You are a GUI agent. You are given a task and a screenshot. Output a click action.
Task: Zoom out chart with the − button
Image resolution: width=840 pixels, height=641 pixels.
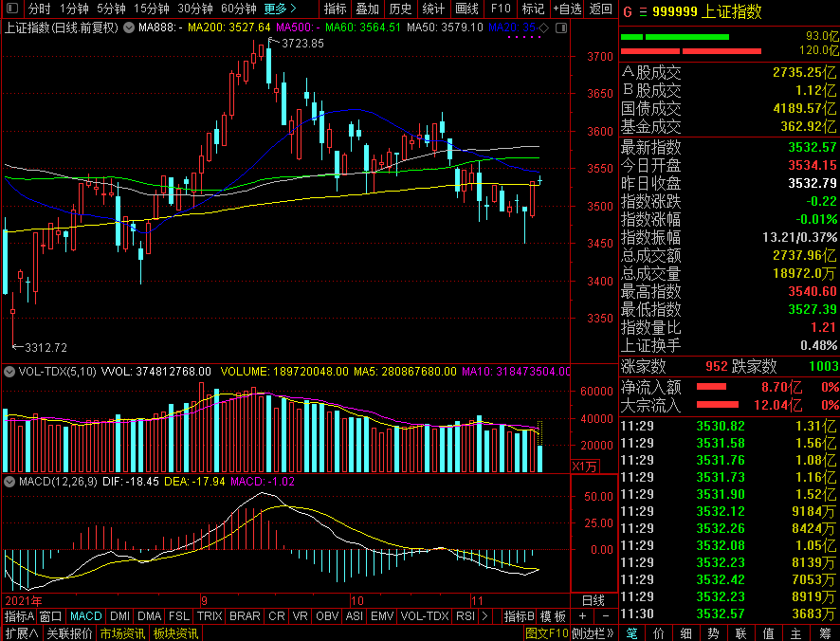[x=603, y=616]
